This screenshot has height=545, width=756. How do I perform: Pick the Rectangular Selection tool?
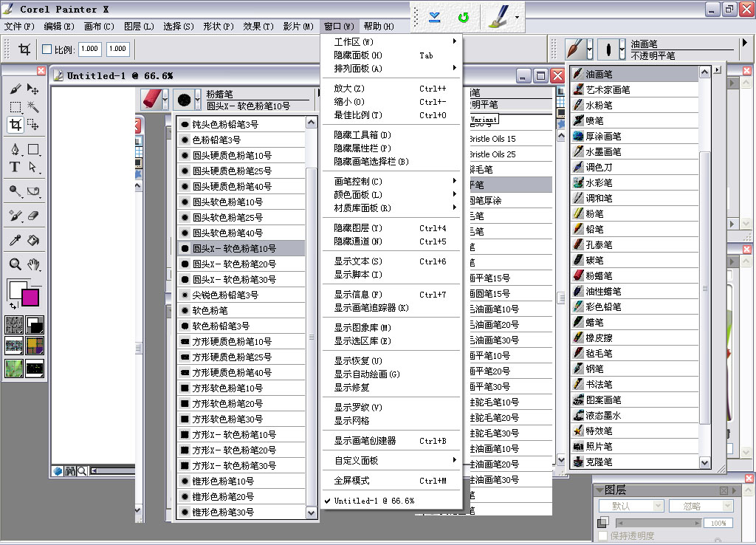(15, 106)
